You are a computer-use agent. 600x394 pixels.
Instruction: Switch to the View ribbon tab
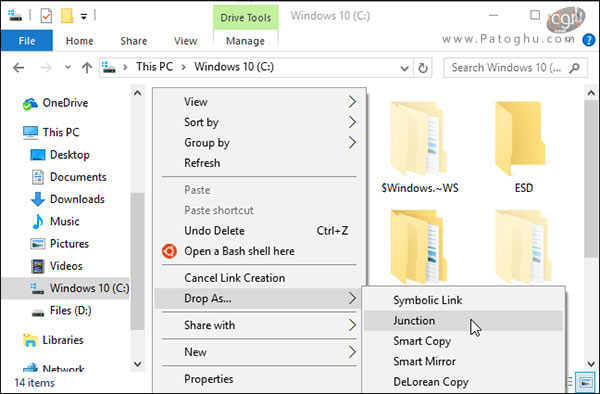pyautogui.click(x=186, y=41)
